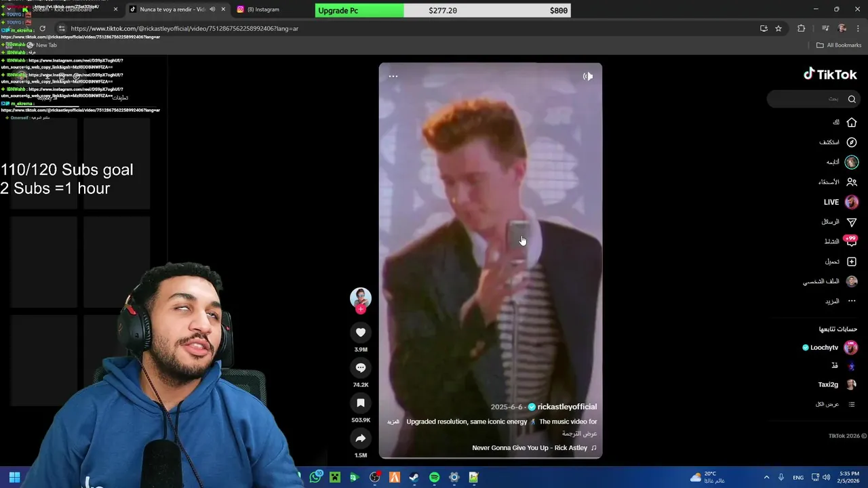Open TikTok home page icon
This screenshot has width=868, height=488.
[852, 122]
